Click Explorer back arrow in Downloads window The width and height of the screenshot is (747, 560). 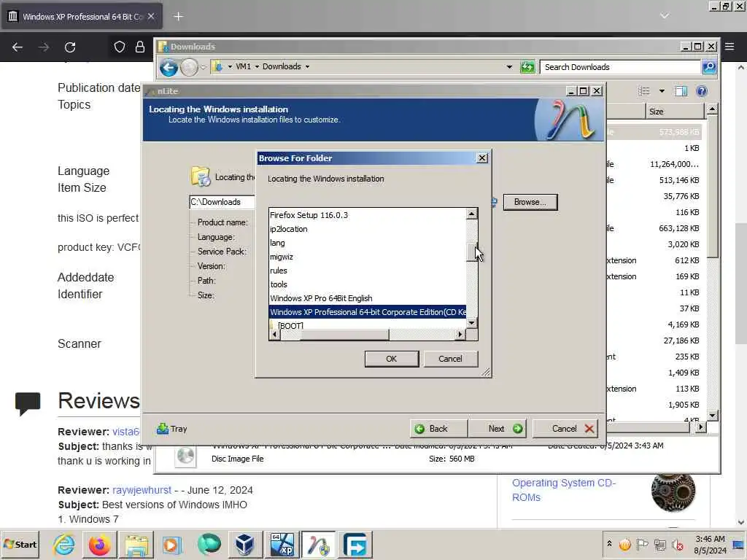pyautogui.click(x=169, y=68)
